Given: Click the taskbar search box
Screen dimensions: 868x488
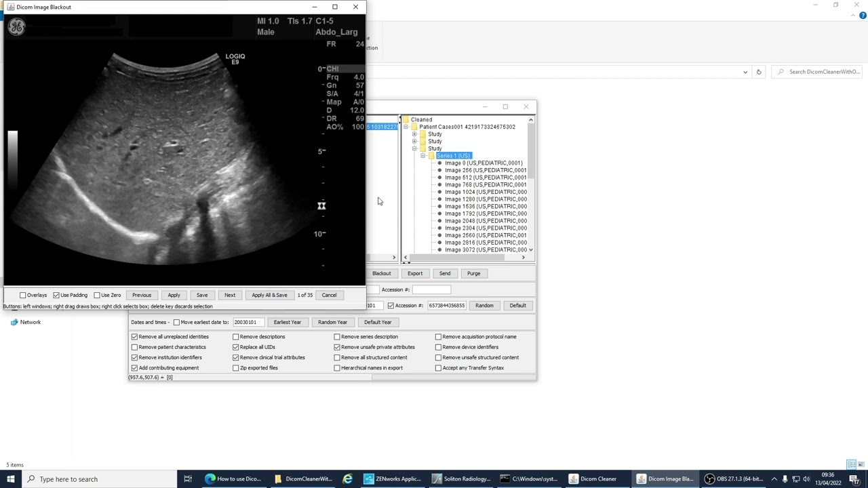Looking at the screenshot, I should pyautogui.click(x=98, y=479).
